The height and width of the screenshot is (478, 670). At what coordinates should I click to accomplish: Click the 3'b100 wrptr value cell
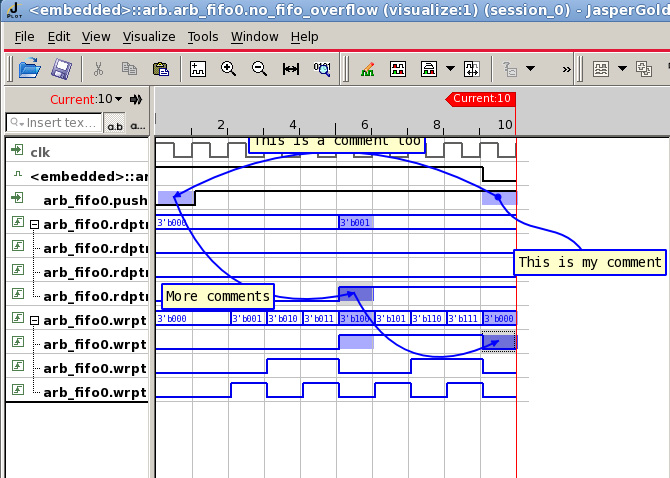point(356,319)
